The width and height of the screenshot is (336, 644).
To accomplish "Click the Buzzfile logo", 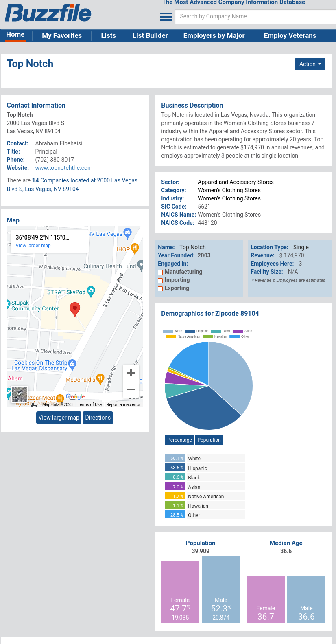I will pos(48,13).
